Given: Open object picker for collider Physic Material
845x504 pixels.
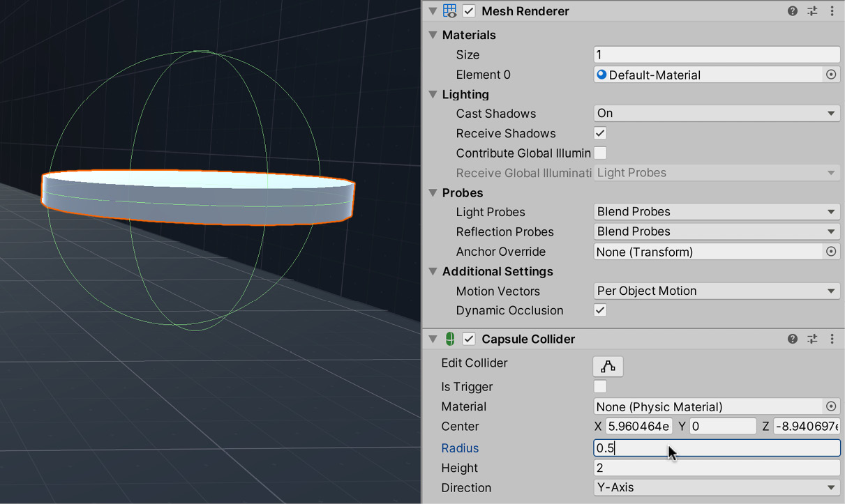Looking at the screenshot, I should (831, 406).
